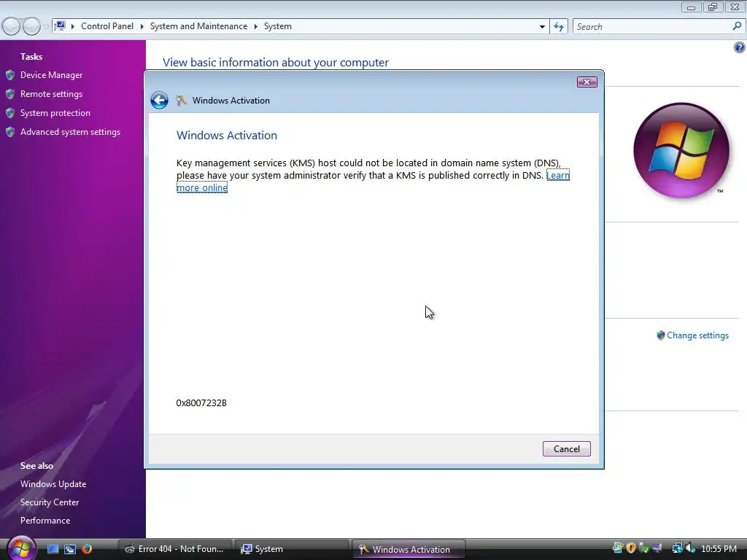This screenshot has width=747, height=560.
Task: Click the shield icon beside System protection
Action: click(10, 113)
